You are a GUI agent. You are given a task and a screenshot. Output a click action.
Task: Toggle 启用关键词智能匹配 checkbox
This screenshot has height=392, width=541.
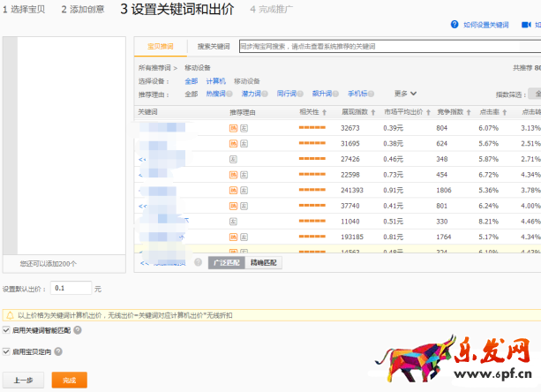click(x=7, y=330)
